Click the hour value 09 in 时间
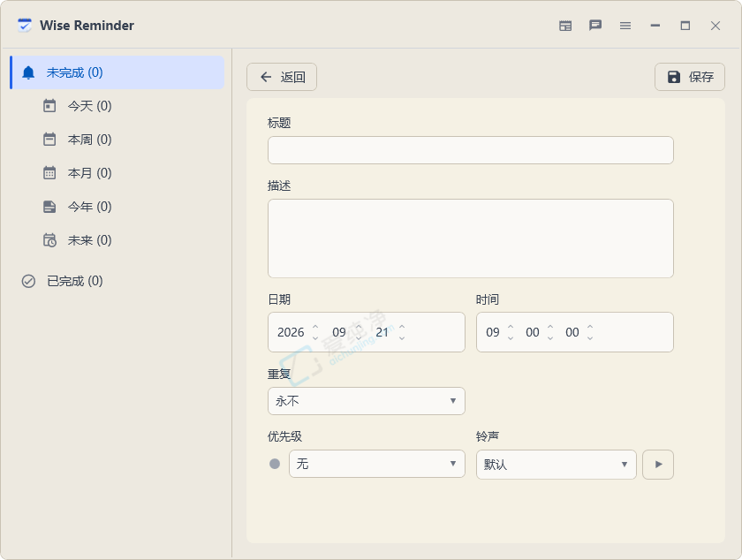Image resolution: width=742 pixels, height=560 pixels. pos(493,332)
